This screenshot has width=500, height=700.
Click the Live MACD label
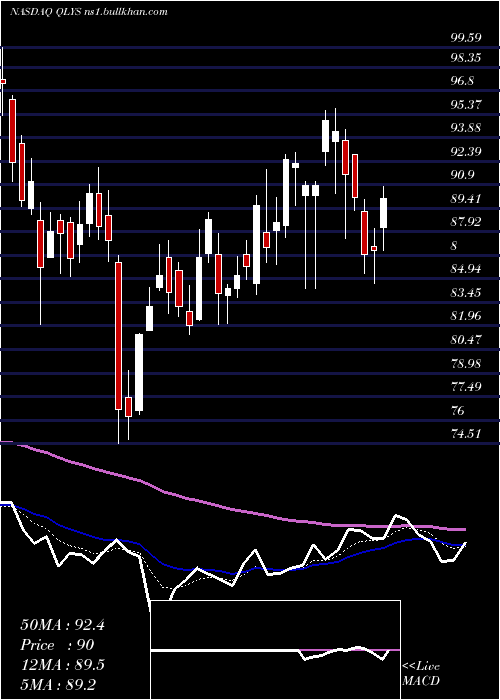coord(421,674)
